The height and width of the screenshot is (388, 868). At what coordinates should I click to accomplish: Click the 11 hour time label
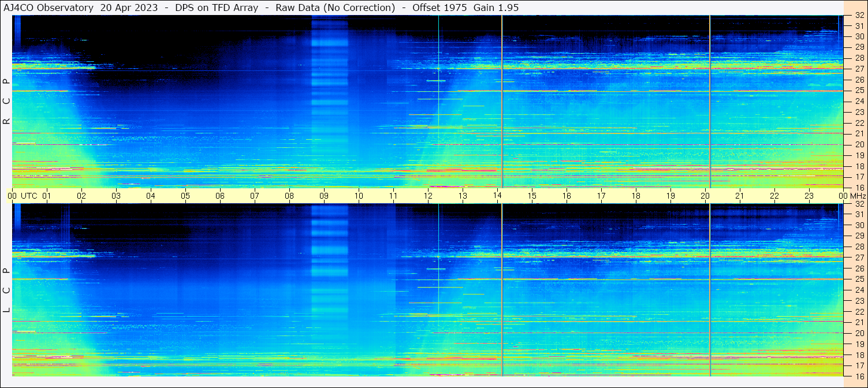[x=393, y=196]
